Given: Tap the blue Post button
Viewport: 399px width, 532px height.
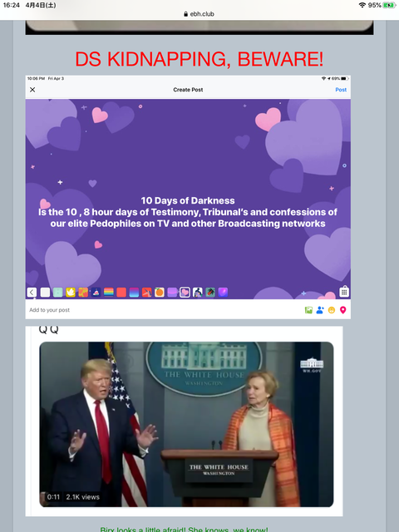Looking at the screenshot, I should click(341, 90).
